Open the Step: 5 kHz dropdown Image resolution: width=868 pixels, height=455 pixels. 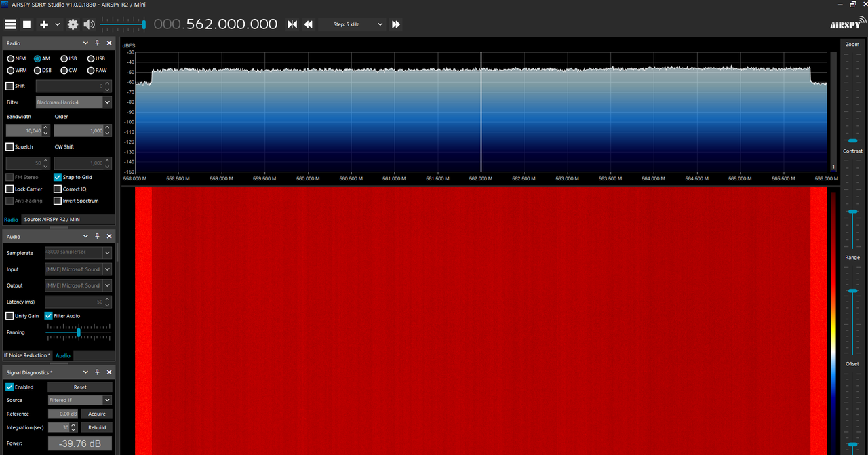tap(352, 24)
